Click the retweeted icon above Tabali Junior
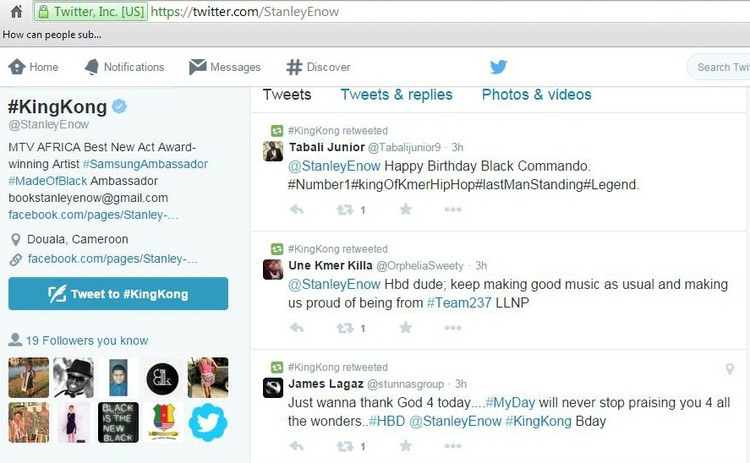Screen dimensions: 750x463 pyautogui.click(x=277, y=131)
